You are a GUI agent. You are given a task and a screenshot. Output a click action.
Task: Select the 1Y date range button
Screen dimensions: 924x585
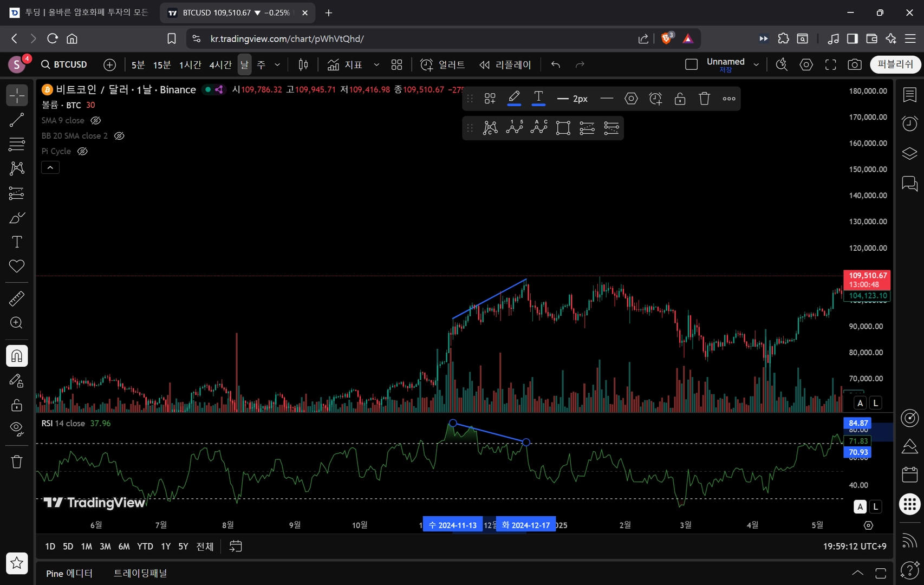pyautogui.click(x=166, y=547)
